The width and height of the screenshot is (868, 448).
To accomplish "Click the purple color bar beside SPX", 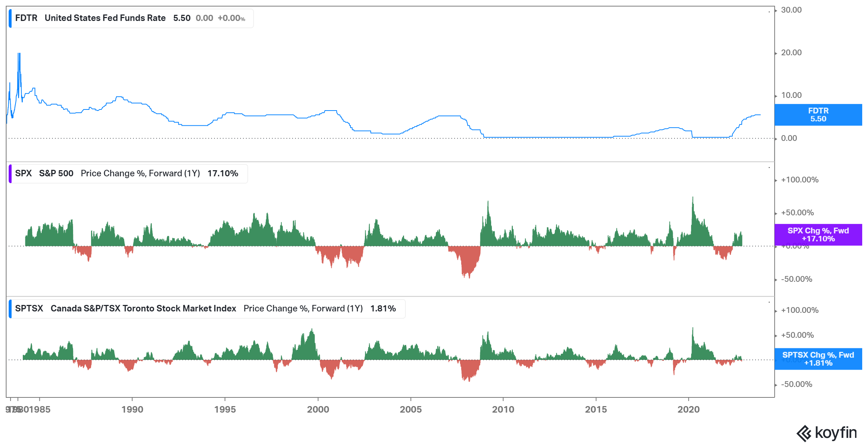I will pos(10,174).
